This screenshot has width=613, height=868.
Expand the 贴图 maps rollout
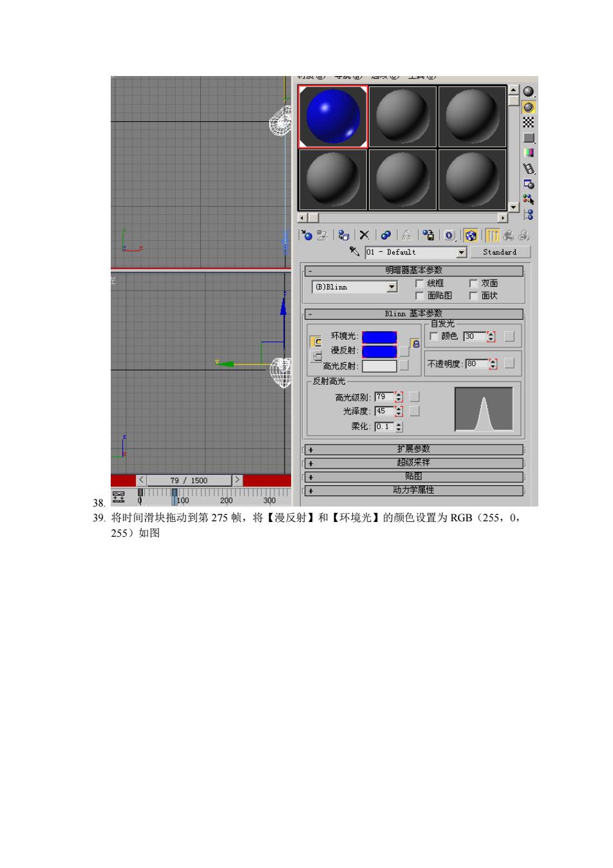click(414, 477)
